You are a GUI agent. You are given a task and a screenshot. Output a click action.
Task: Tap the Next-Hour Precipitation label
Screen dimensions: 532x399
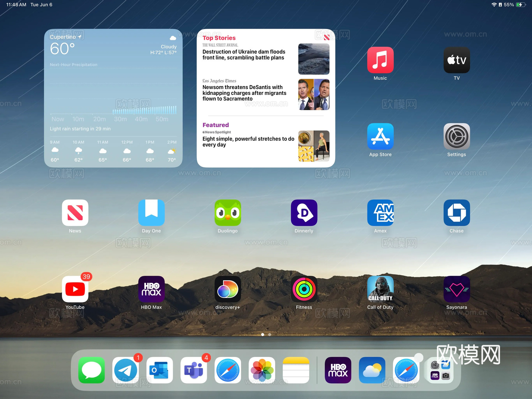[73, 65]
